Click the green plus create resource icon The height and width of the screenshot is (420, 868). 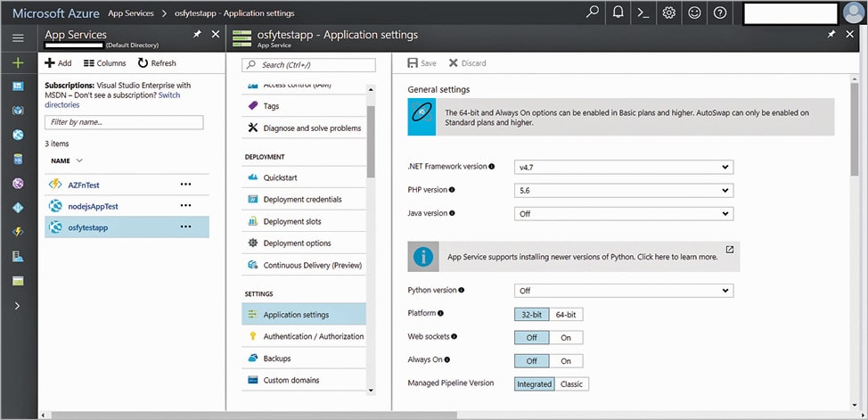pos(18,63)
